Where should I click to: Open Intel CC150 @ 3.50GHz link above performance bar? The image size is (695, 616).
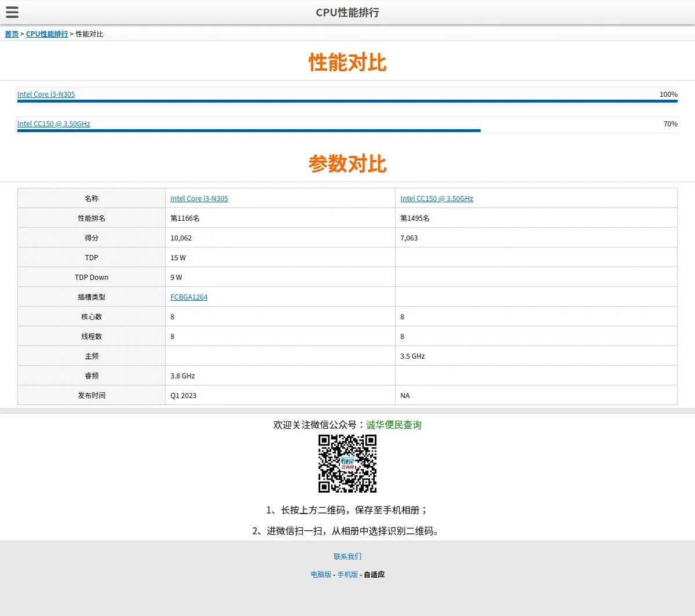[54, 124]
